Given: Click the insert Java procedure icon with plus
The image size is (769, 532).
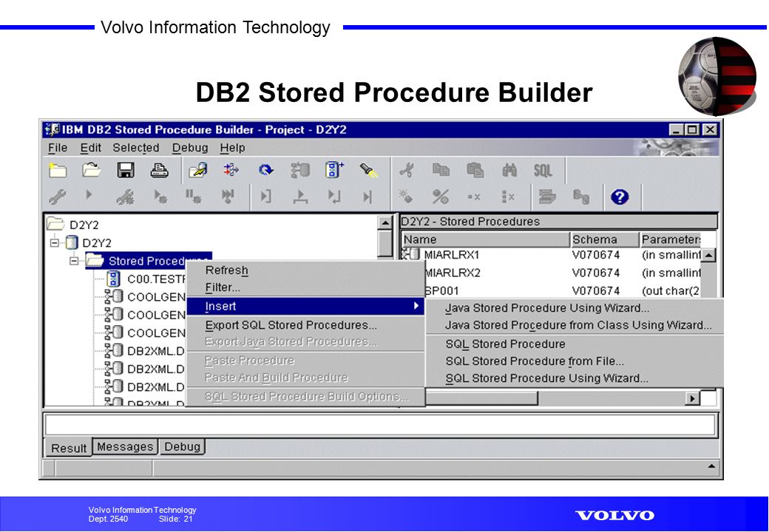Looking at the screenshot, I should [334, 169].
